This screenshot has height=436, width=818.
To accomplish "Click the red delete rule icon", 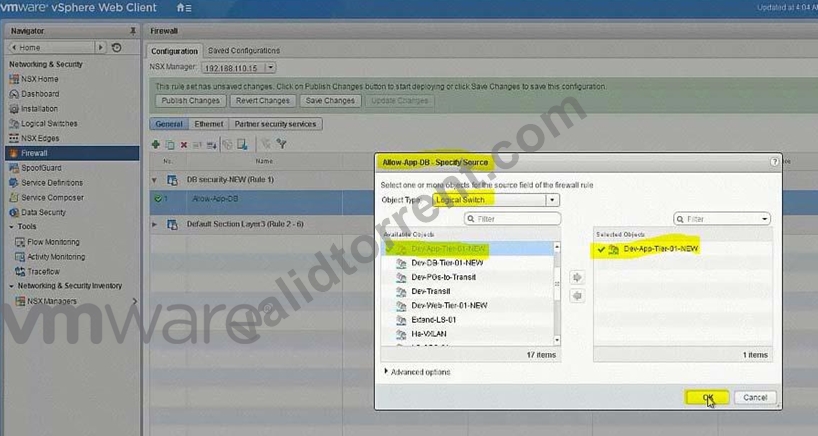I will point(184,145).
